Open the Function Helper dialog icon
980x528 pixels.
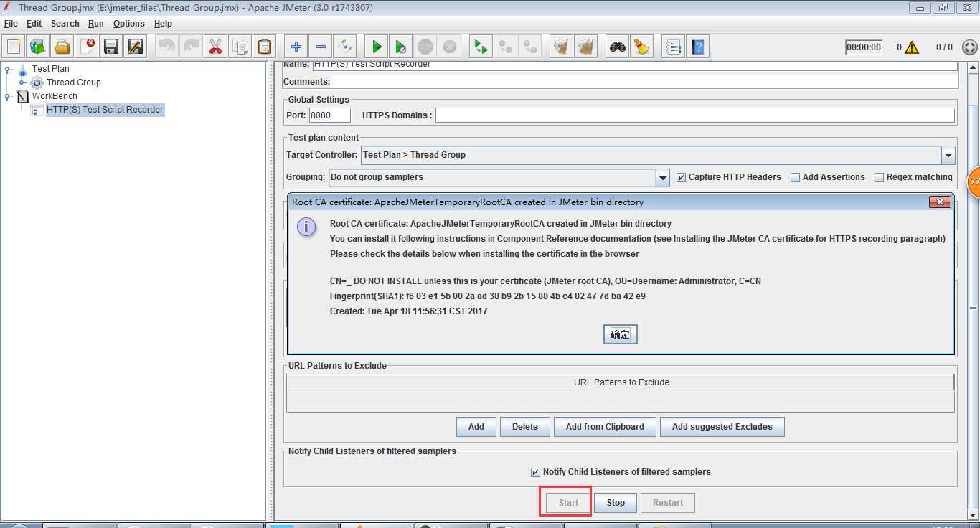click(x=673, y=47)
